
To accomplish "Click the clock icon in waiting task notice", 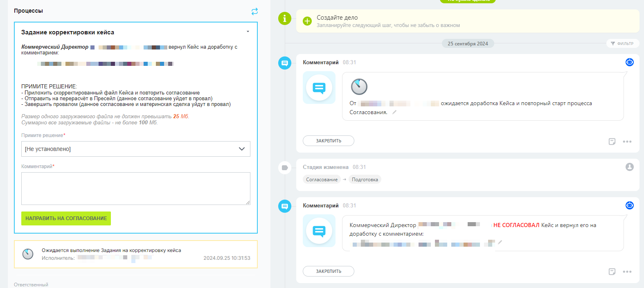I will (28, 254).
